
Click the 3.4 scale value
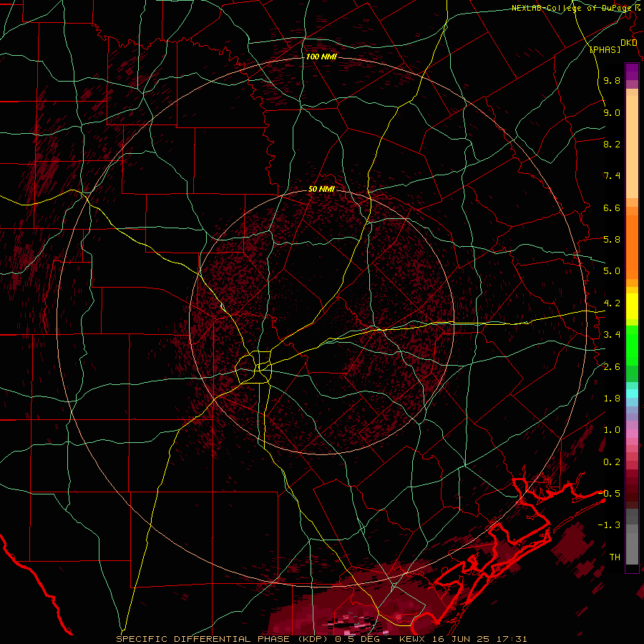(612, 335)
